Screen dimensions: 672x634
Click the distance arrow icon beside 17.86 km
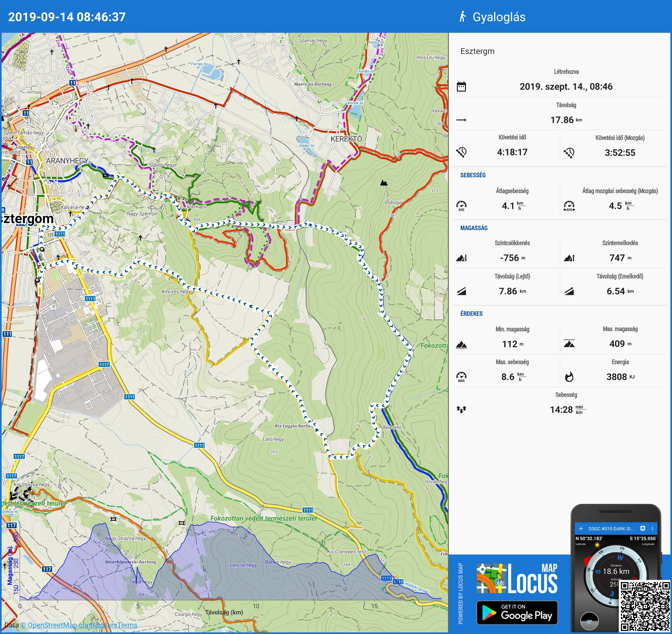click(462, 120)
